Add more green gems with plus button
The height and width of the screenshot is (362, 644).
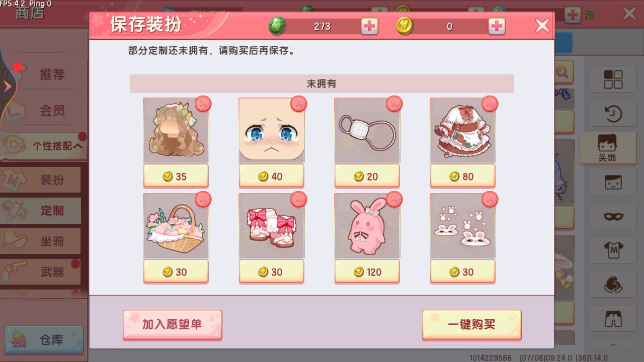370,26
